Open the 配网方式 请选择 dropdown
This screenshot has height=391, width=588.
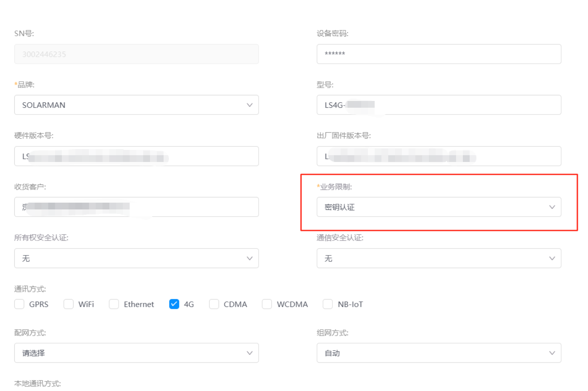tap(136, 353)
